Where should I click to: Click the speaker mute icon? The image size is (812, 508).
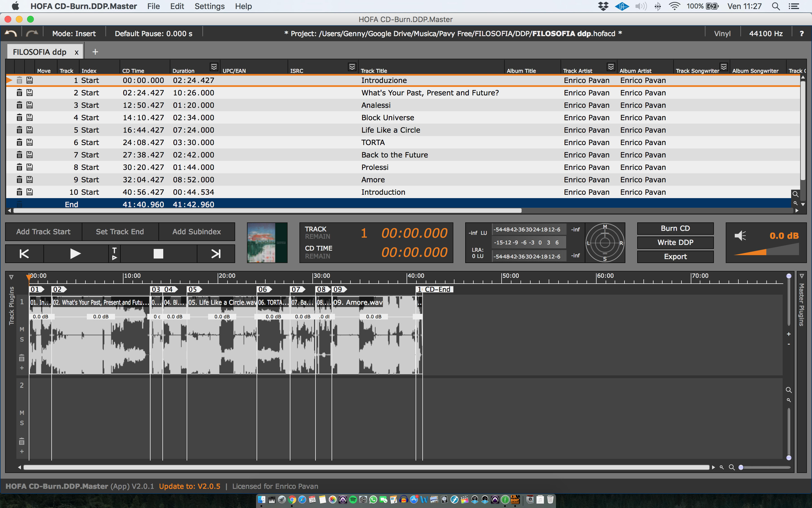click(x=740, y=236)
